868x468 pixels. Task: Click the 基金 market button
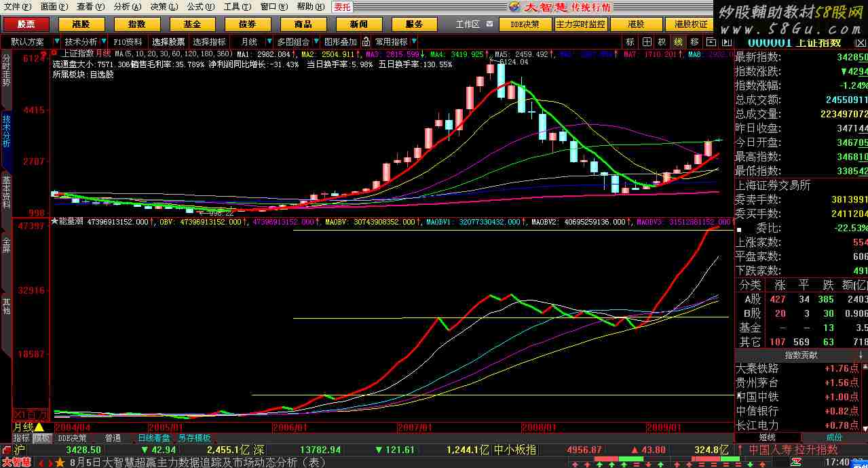point(192,24)
